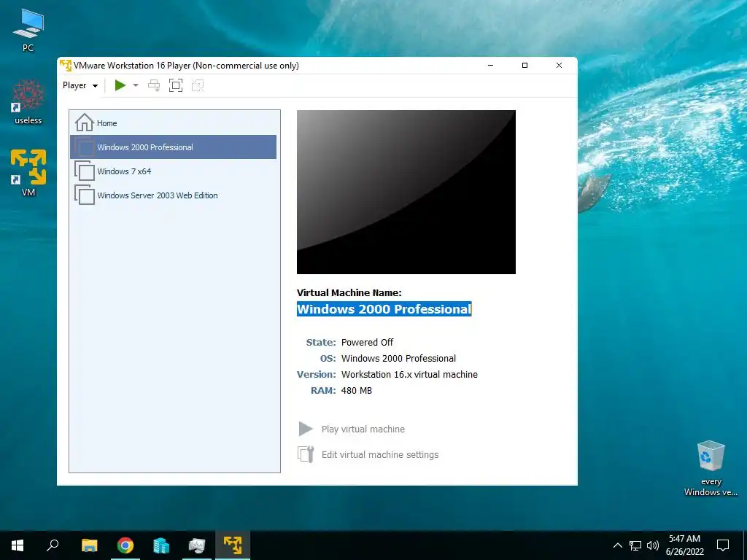Show hidden system tray icons chevron
The height and width of the screenshot is (560, 747).
(x=617, y=545)
